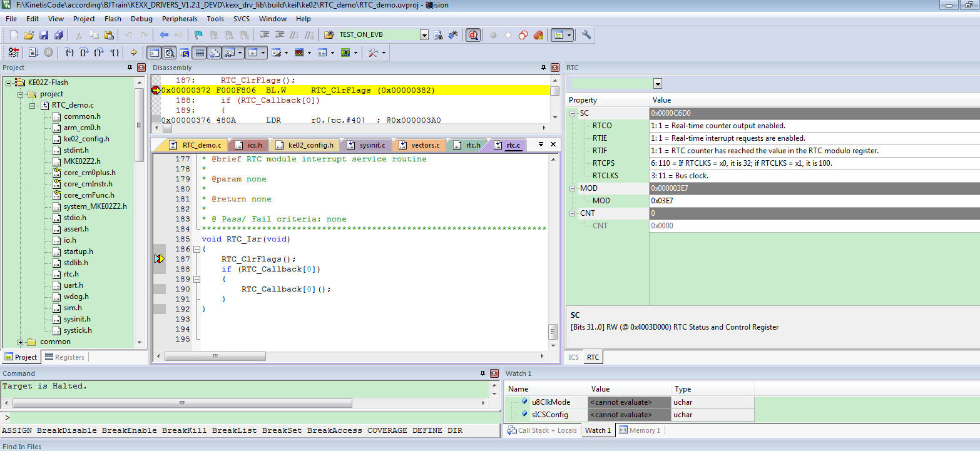Toggle breakpoint in gutter at line 190
This screenshot has height=451, width=980.
(160, 289)
